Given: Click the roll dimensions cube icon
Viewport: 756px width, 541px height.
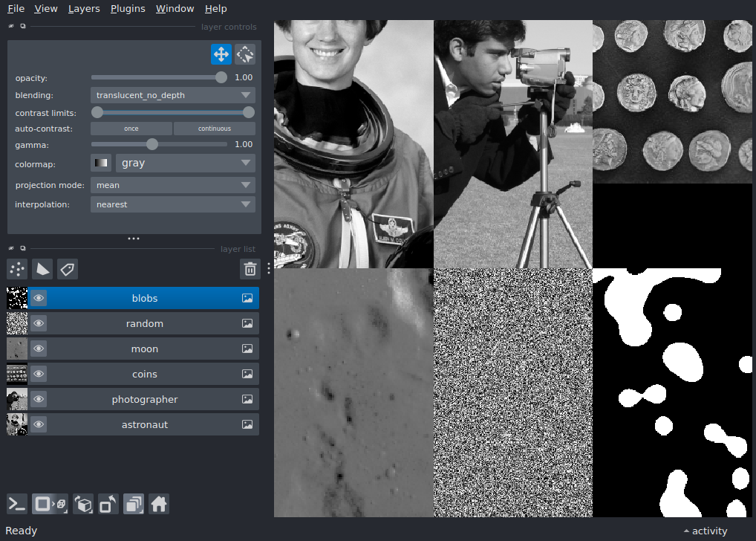Looking at the screenshot, I should 83,505.
